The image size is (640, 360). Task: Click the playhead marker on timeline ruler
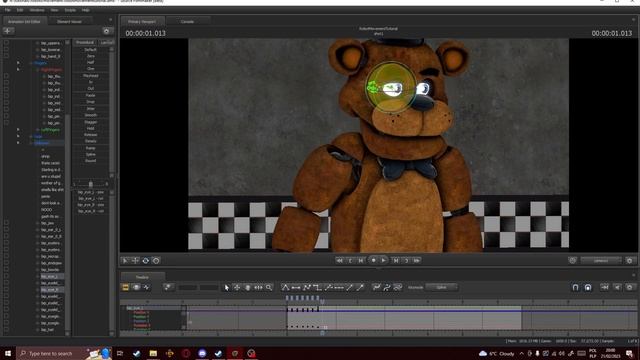(322, 301)
